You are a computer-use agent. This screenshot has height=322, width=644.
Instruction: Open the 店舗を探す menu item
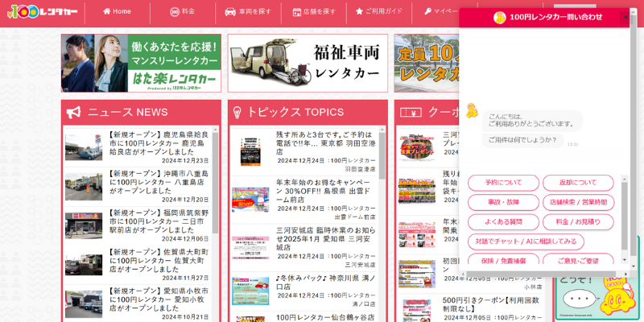314,11
